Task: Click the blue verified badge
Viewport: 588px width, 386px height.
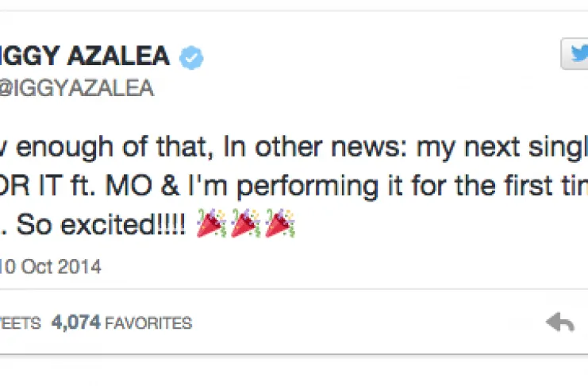Action: [x=191, y=57]
